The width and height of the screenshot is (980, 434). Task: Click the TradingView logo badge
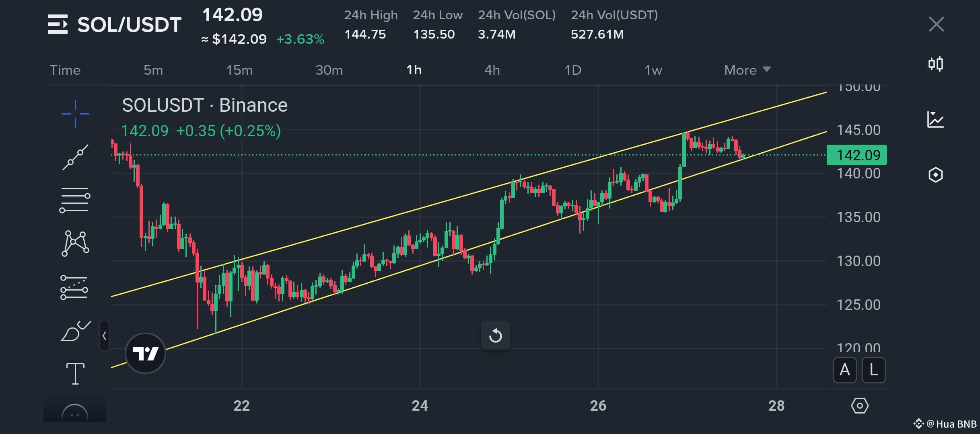click(x=145, y=353)
